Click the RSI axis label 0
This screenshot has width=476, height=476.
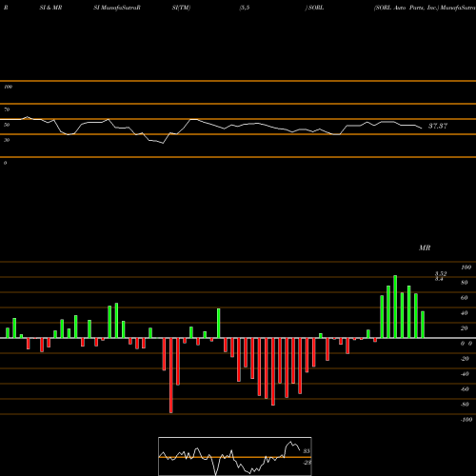[5, 163]
